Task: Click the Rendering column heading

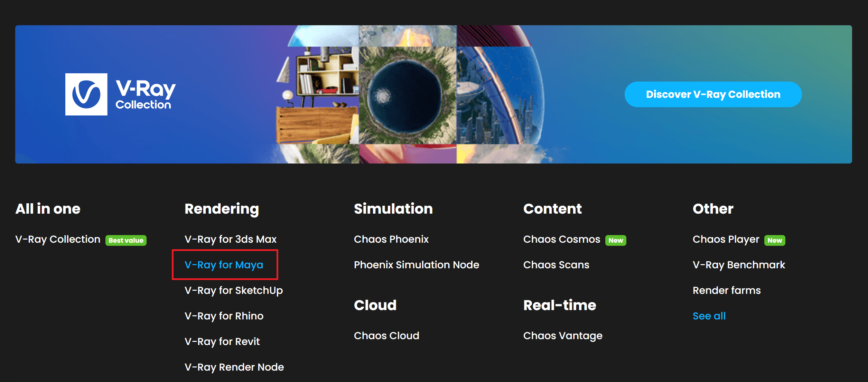Action: 222,209
